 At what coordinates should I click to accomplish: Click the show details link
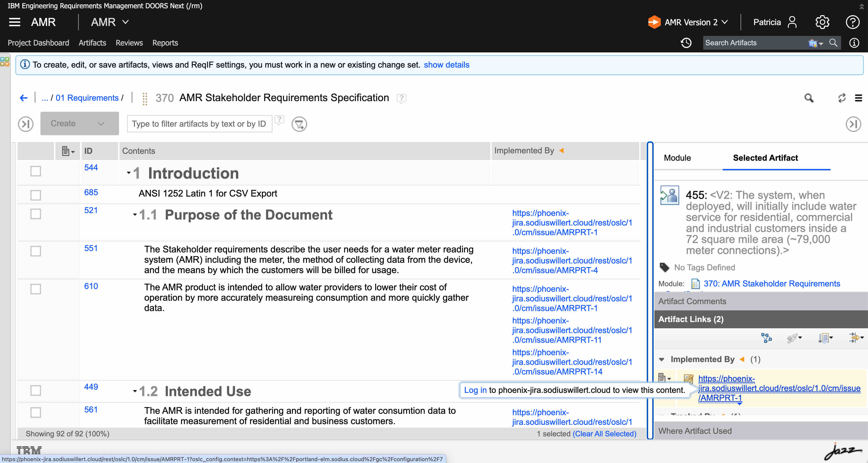coord(446,65)
